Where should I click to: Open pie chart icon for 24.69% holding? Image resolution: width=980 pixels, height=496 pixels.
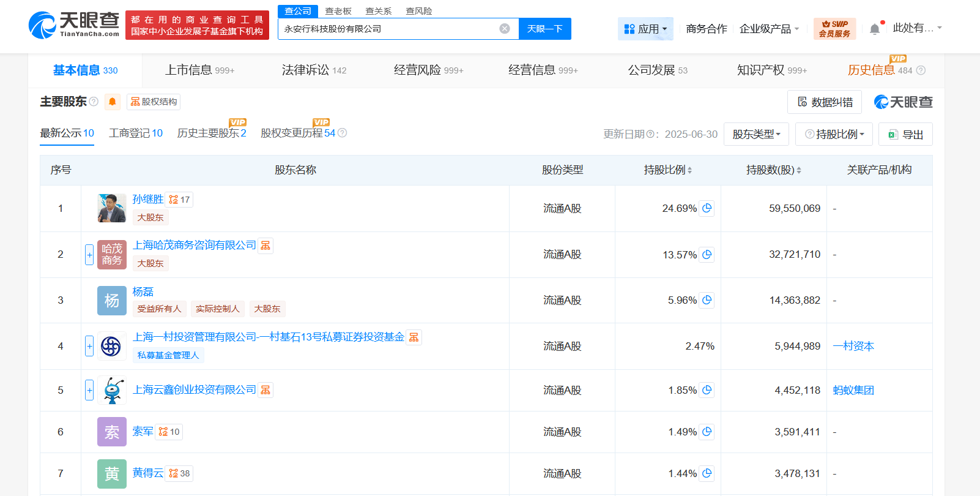[707, 208]
